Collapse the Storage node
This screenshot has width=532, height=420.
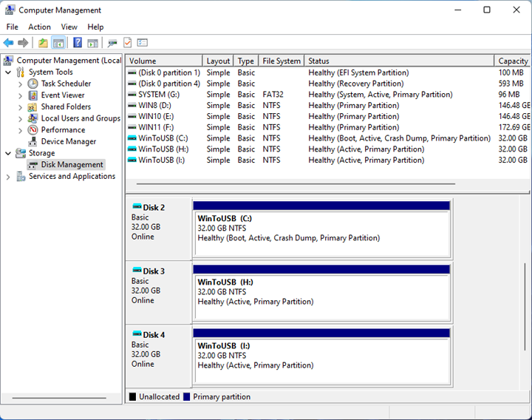8,153
